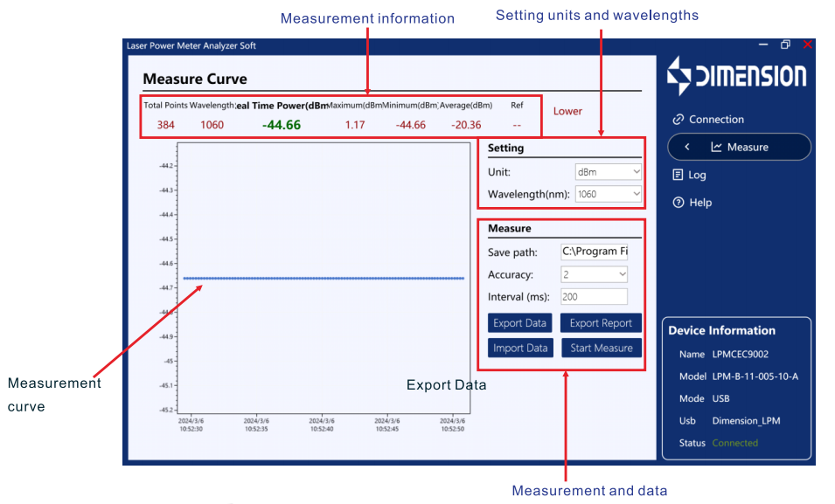Go to the Connection menu item
Screen dimensions: 835x504
click(716, 120)
